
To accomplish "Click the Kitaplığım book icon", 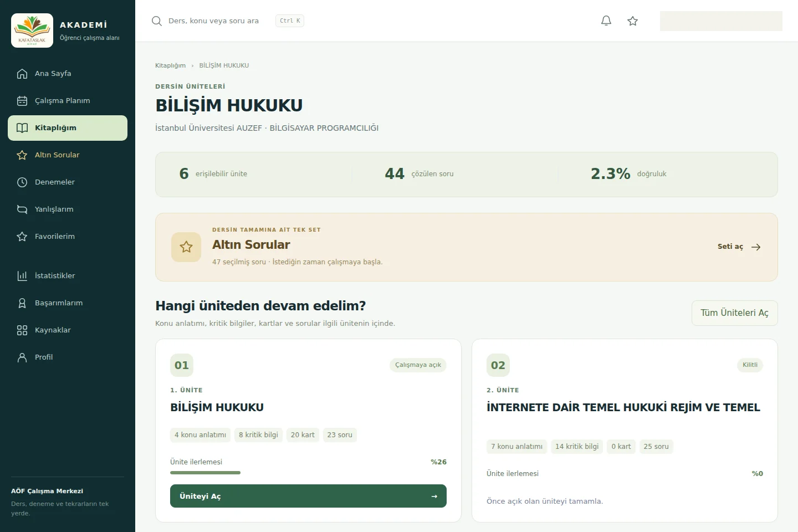I will click(22, 128).
